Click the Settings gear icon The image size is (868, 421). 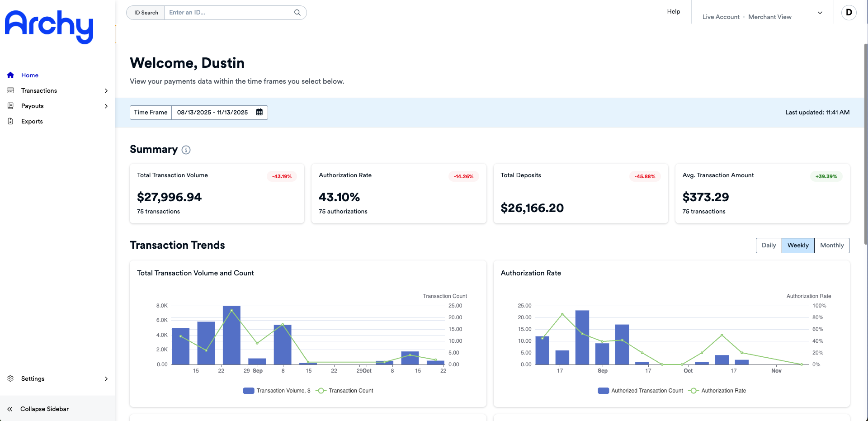tap(10, 378)
